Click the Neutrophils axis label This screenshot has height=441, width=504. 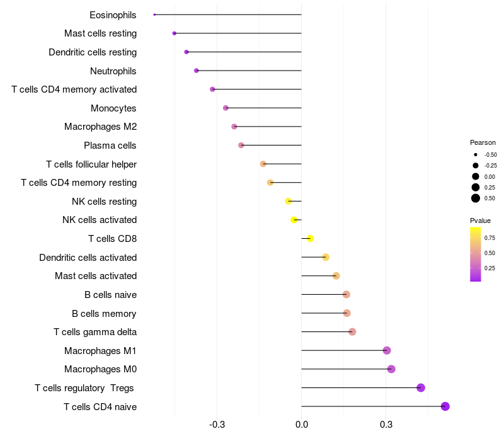click(x=113, y=71)
